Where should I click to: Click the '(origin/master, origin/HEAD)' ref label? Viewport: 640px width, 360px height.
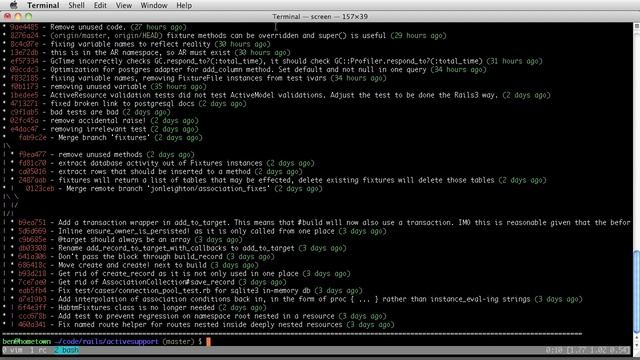106,36
